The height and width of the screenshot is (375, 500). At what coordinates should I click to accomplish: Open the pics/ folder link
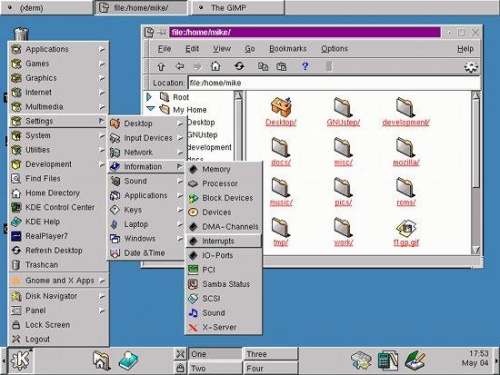(343, 203)
